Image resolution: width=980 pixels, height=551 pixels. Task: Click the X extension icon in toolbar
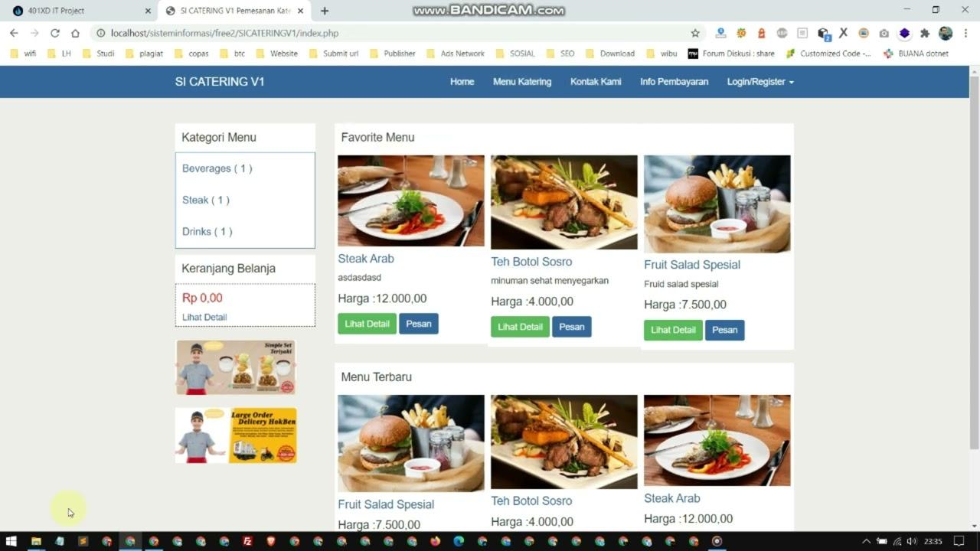(843, 33)
